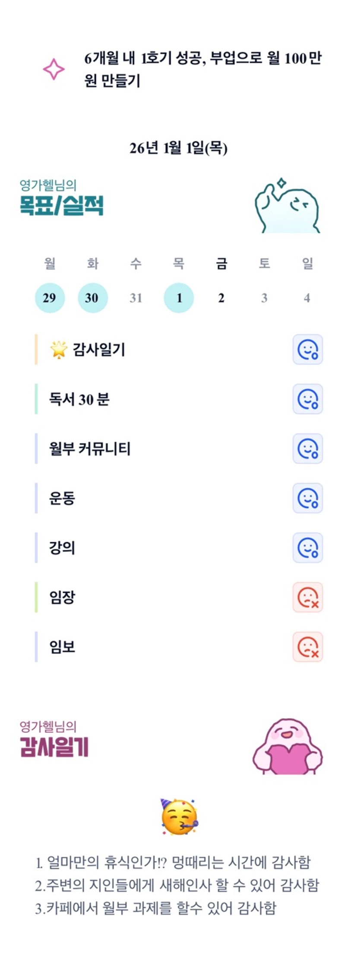Tap the waving ghost mascot illustration
Viewport: 357px width, 980px height.
coord(287,206)
